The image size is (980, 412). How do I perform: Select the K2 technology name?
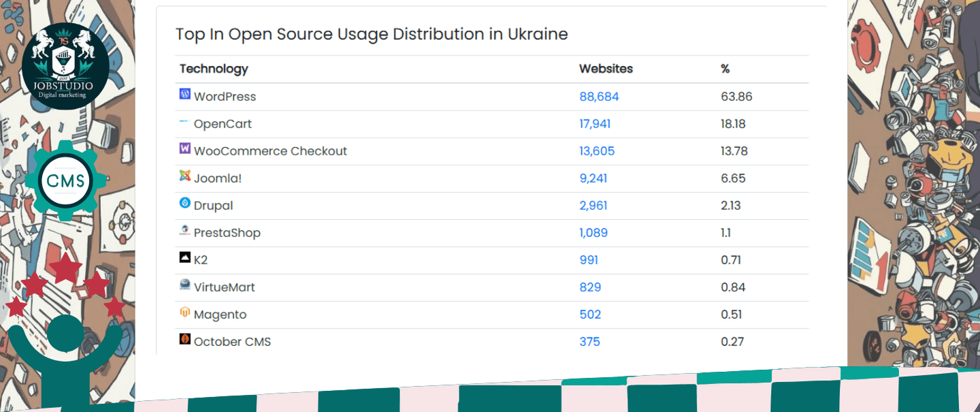201,260
